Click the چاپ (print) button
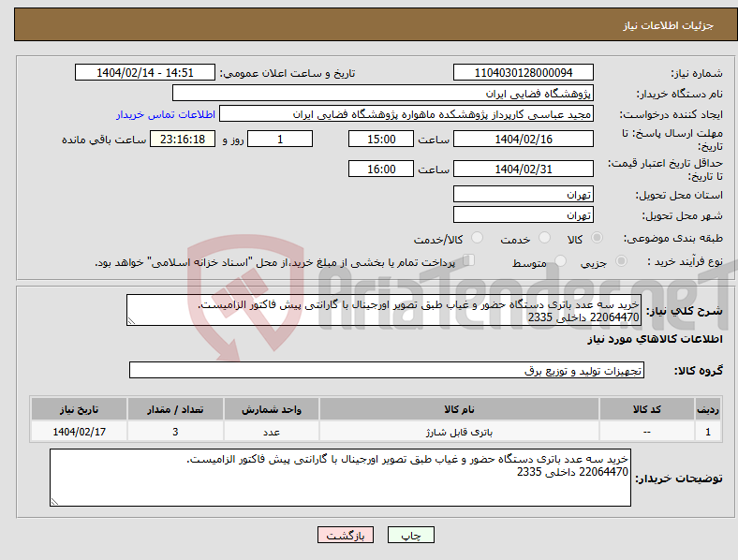Viewport: 738px width, 560px height. (410, 535)
